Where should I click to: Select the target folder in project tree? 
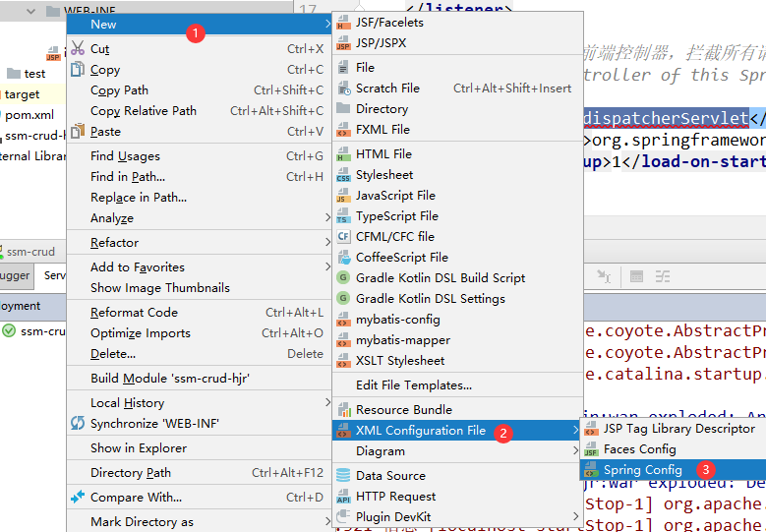[x=22, y=94]
